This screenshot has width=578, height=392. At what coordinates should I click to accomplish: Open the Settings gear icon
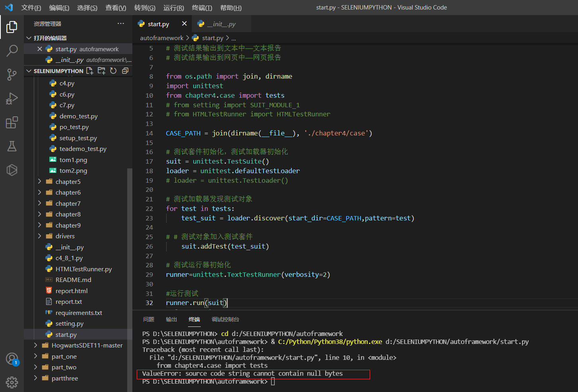click(x=12, y=382)
